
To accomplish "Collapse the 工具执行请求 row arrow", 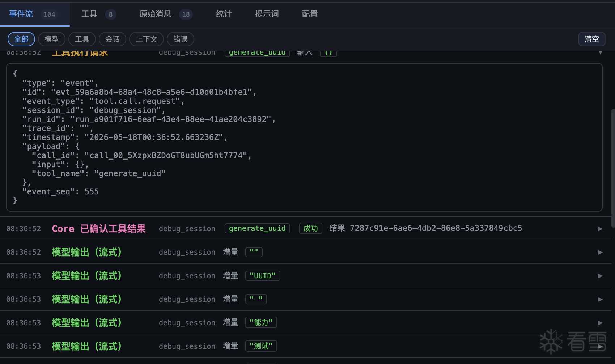I will pyautogui.click(x=600, y=53).
